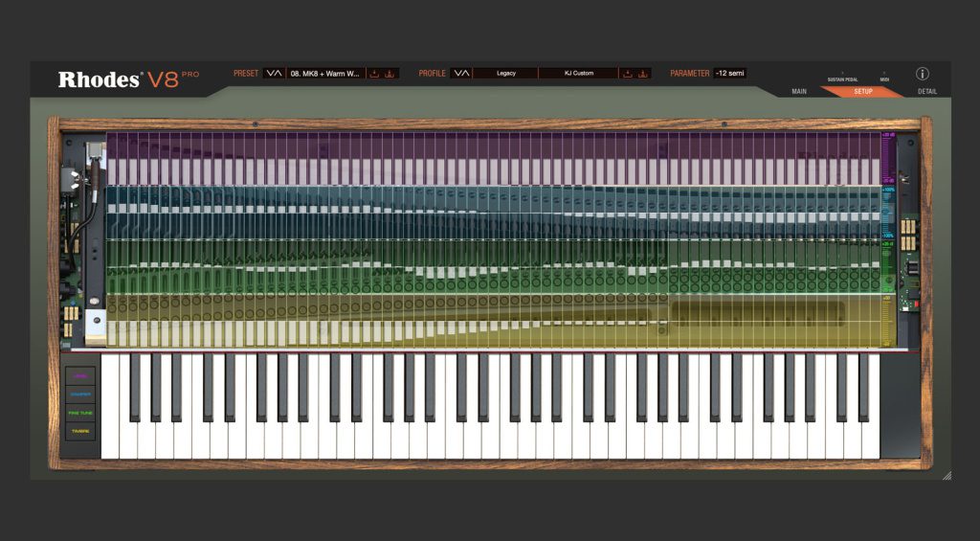Viewport: 980px width, 541px height.
Task: Open the profile V/A arrows selector
Action: pos(461,73)
